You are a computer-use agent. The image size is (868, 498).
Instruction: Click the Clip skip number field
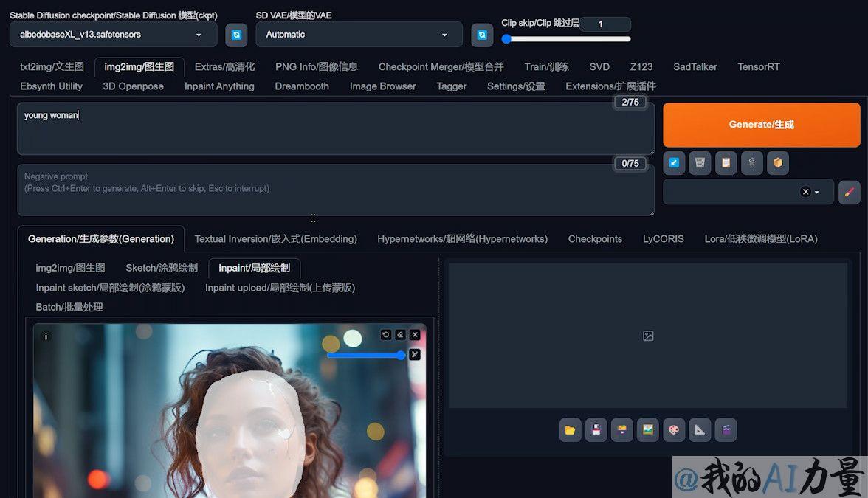(606, 24)
